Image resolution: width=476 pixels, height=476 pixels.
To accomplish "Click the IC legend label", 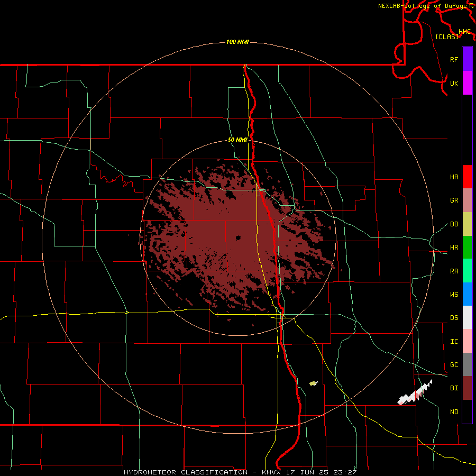I will click(x=454, y=342).
